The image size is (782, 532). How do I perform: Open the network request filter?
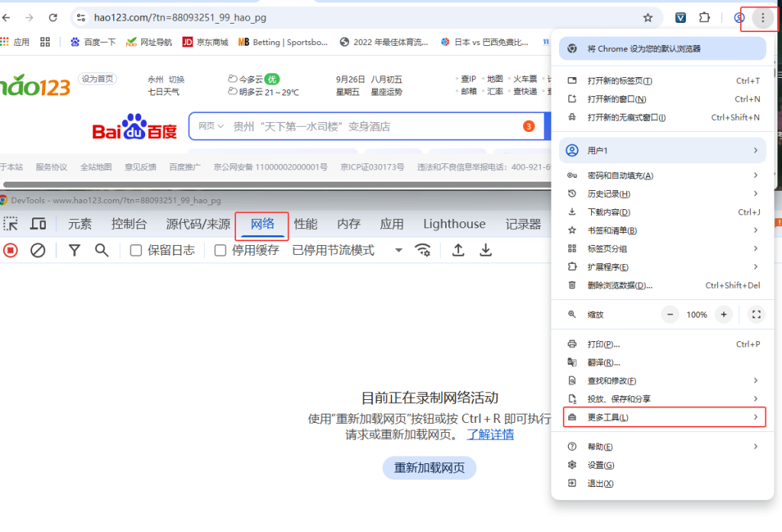pos(73,250)
